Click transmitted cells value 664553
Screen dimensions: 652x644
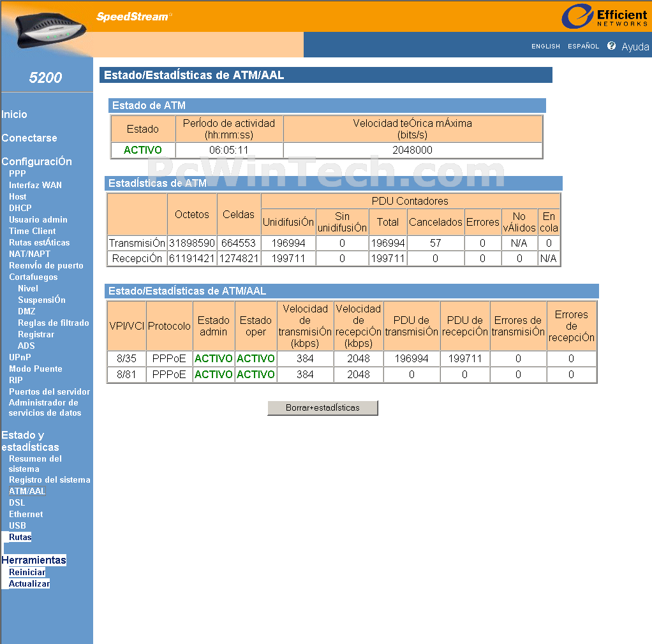tap(238, 243)
